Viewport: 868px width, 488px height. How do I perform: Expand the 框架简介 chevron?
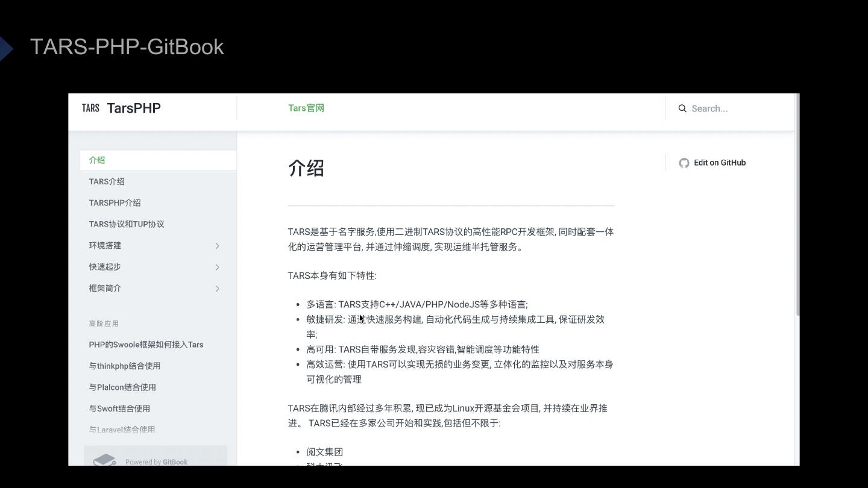point(218,289)
